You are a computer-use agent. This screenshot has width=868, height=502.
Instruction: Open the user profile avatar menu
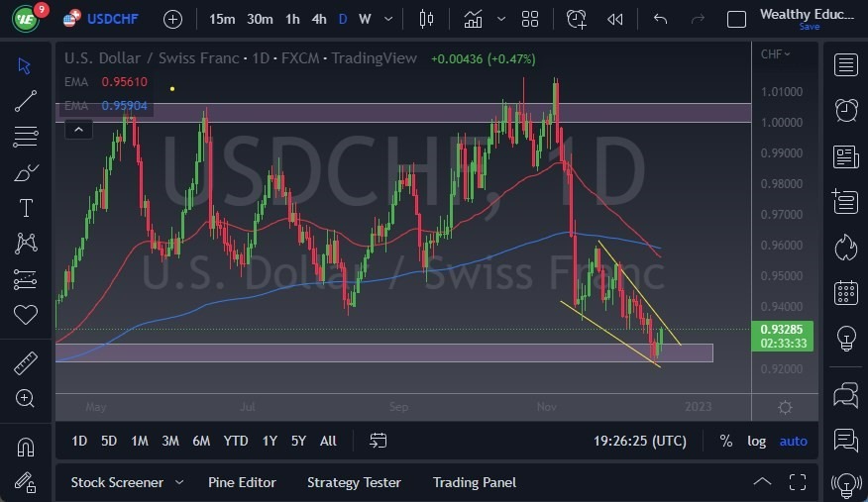pos(26,20)
